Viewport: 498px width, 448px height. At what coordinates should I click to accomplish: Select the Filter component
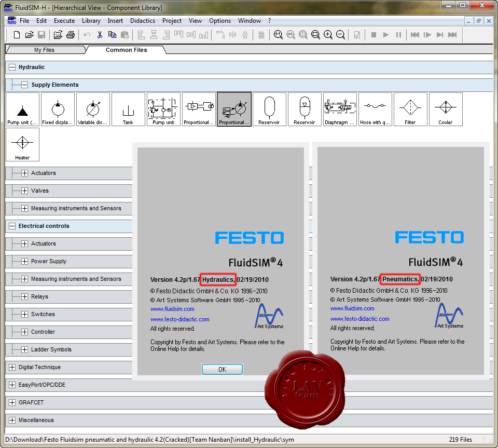[410, 110]
